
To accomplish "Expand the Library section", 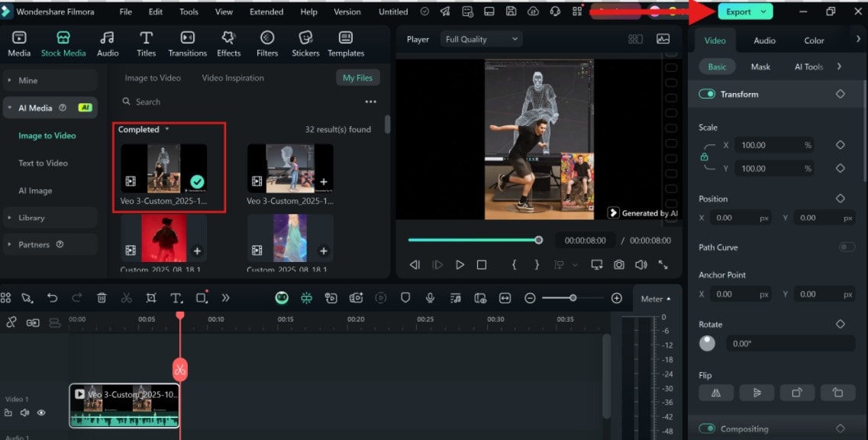I will point(50,218).
